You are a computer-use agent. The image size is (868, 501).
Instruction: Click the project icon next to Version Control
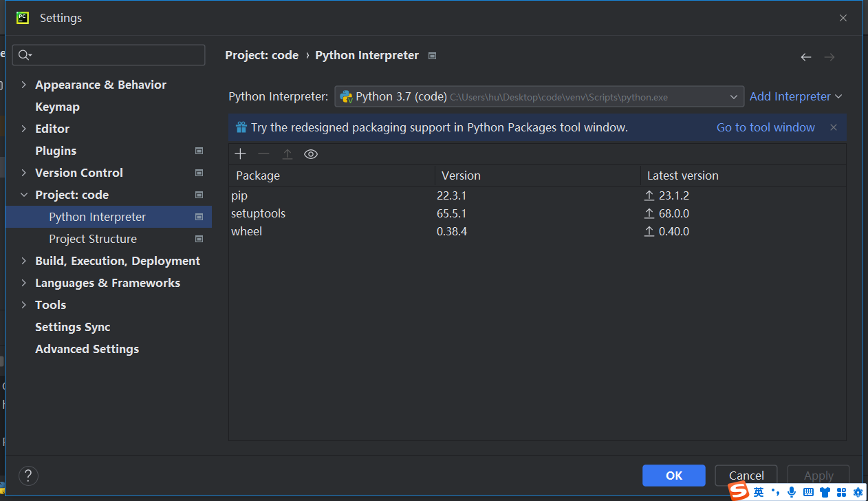tap(199, 173)
